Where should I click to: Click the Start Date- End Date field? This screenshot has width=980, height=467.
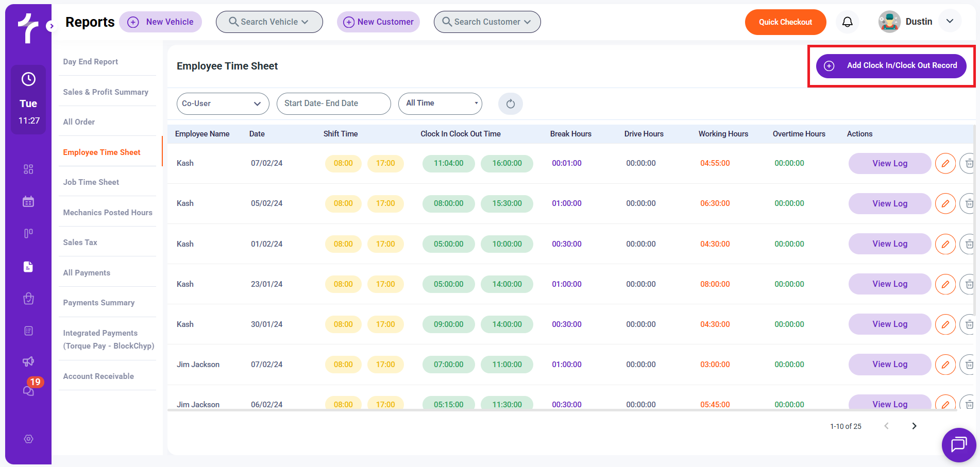point(333,104)
